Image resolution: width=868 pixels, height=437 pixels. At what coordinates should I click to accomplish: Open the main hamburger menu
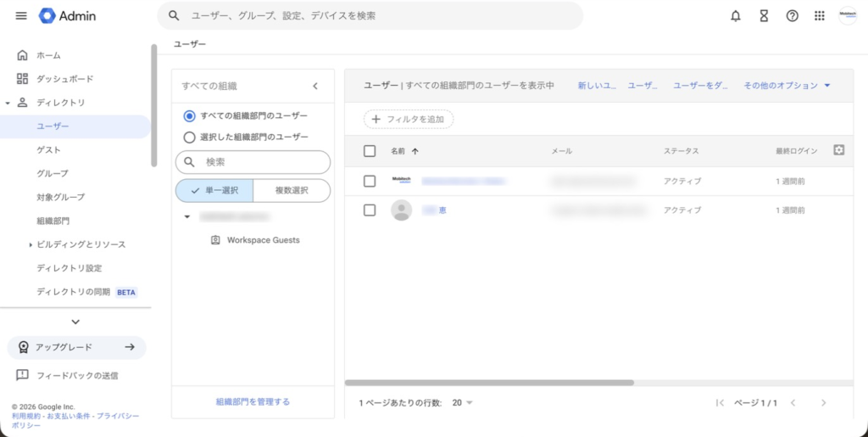point(21,15)
